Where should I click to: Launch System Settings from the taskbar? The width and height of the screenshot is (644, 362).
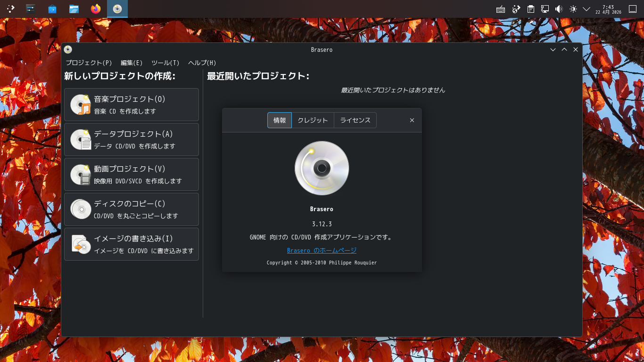click(x=31, y=8)
